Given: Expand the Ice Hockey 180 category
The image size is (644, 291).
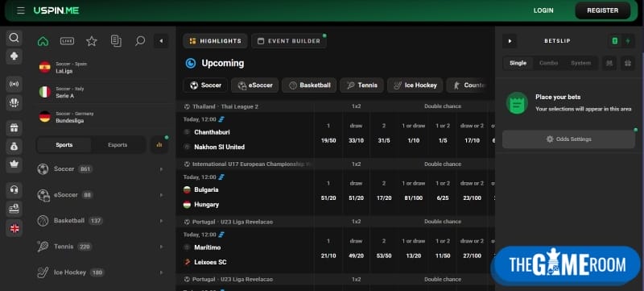Looking at the screenshot, I should 103,272.
